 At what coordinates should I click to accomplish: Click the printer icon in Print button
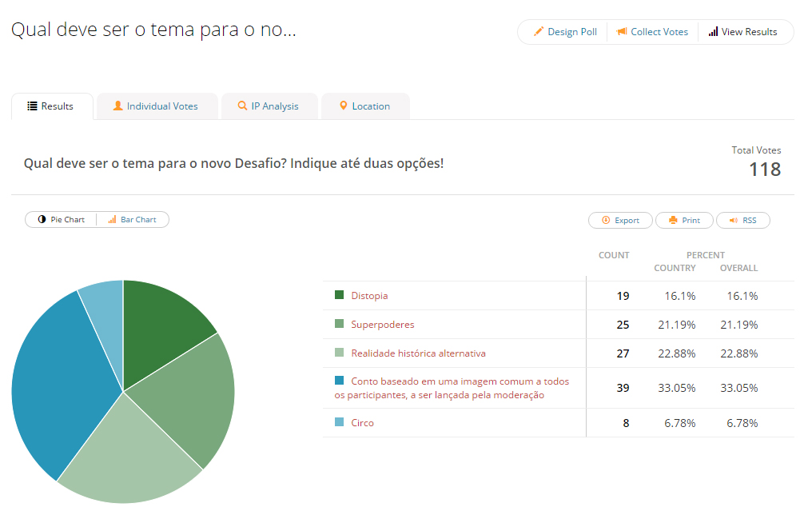[x=673, y=220]
